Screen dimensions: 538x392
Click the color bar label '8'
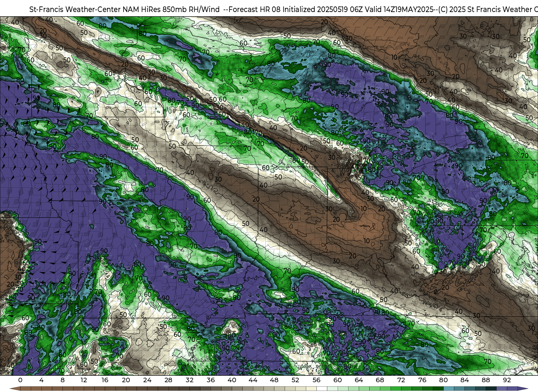pyautogui.click(x=62, y=380)
